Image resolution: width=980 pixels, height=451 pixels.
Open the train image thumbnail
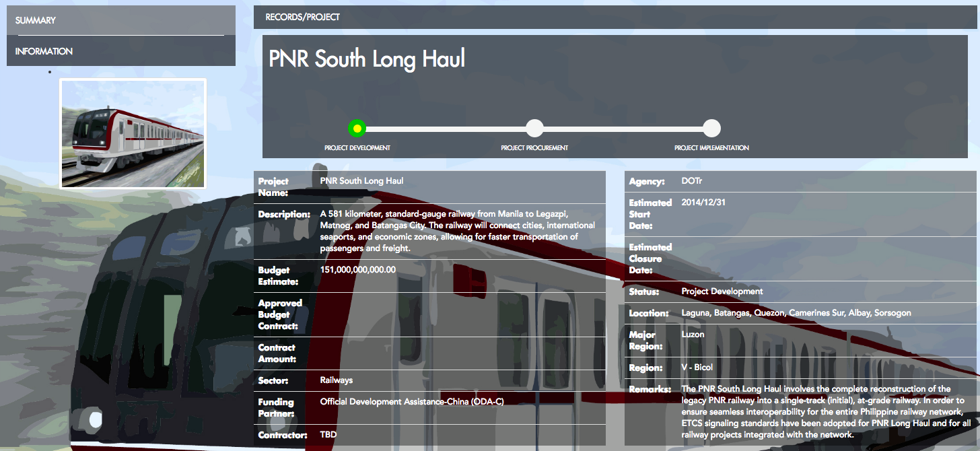tap(133, 133)
